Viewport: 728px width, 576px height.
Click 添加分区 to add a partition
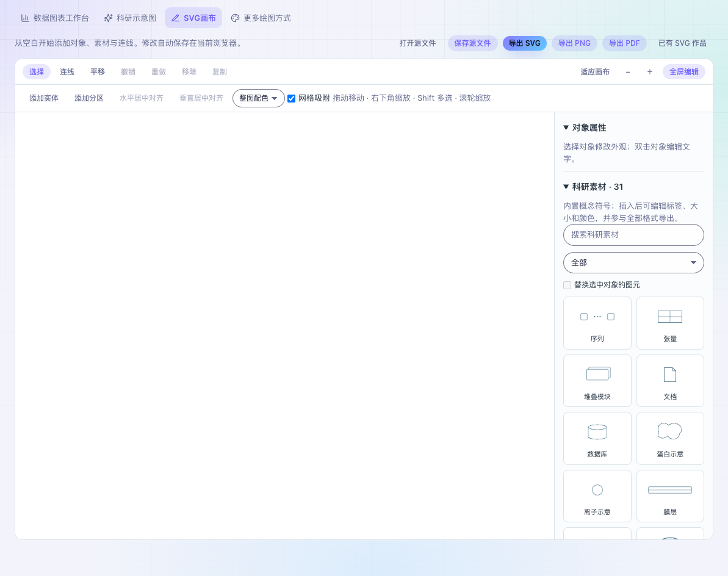[89, 98]
